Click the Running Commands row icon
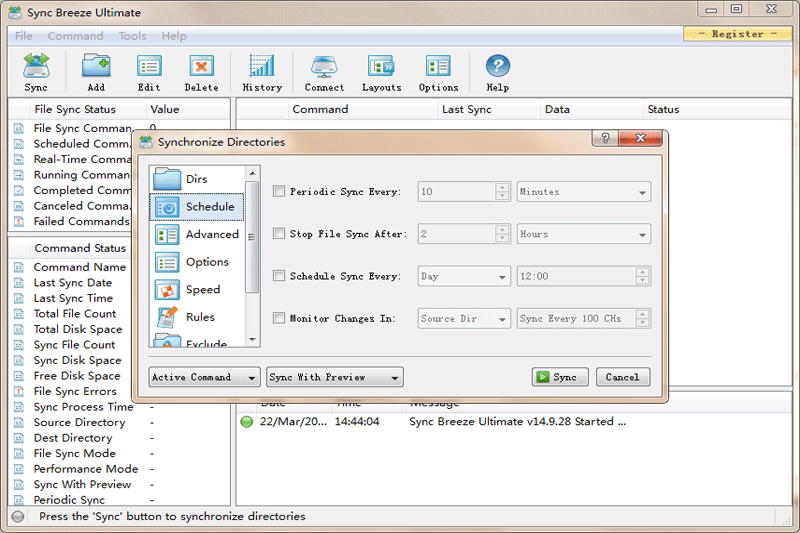Viewport: 800px width, 533px height. coord(19,175)
